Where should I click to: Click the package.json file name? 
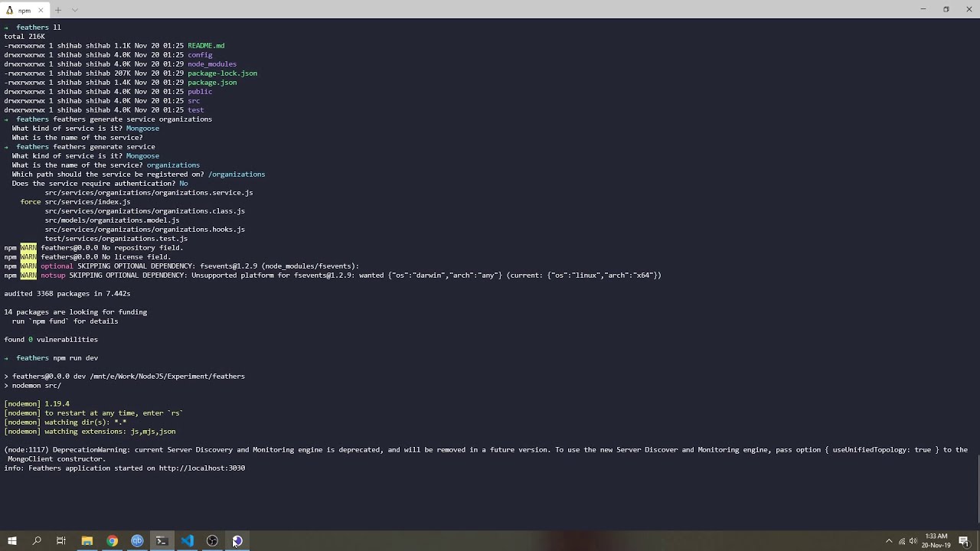tap(212, 83)
